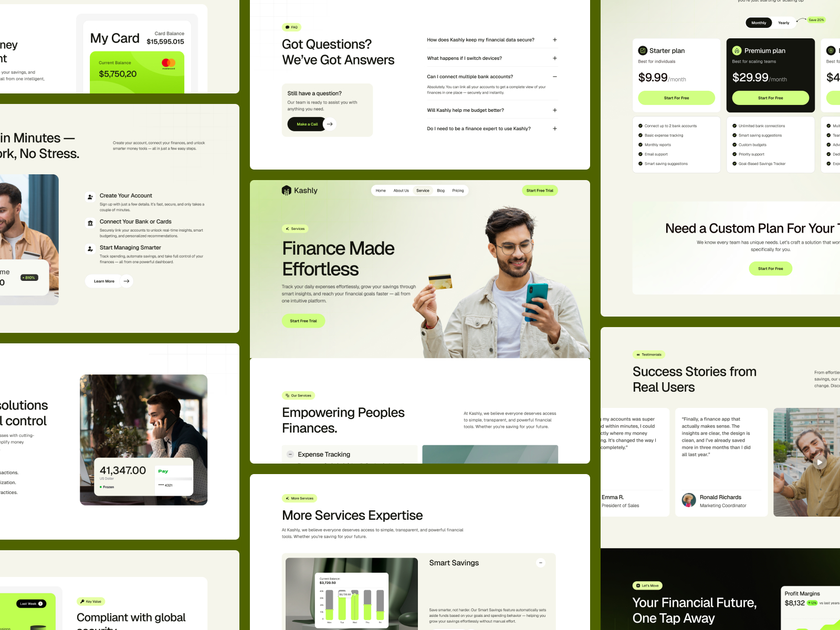Click the arrow icon beside Learn More
The width and height of the screenshot is (840, 630).
(127, 281)
